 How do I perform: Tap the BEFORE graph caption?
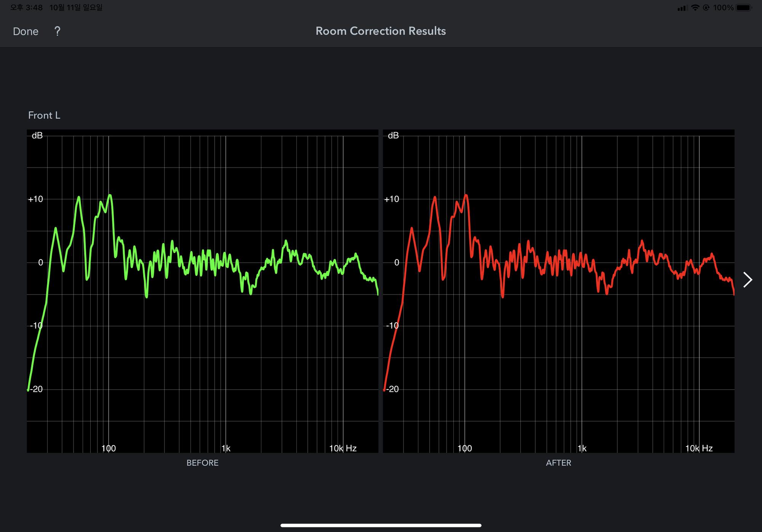pos(202,463)
